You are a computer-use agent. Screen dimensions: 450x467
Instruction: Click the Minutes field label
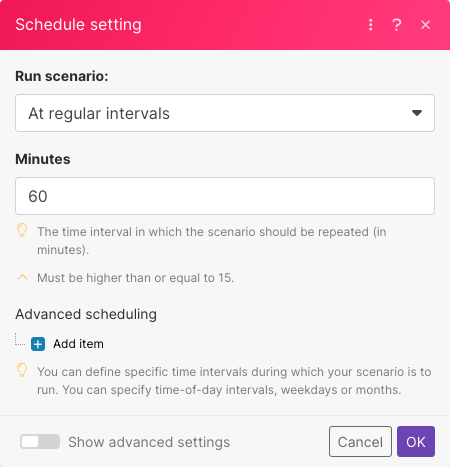coord(43,159)
